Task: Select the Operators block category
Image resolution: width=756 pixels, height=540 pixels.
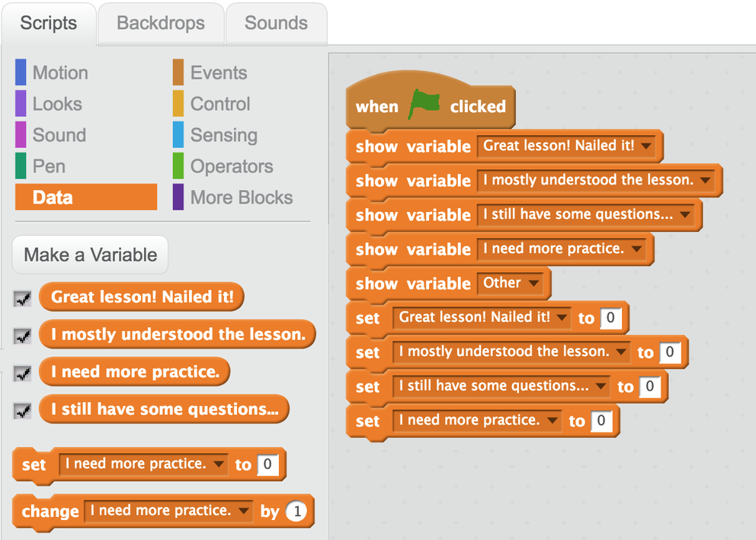Action: click(x=231, y=166)
